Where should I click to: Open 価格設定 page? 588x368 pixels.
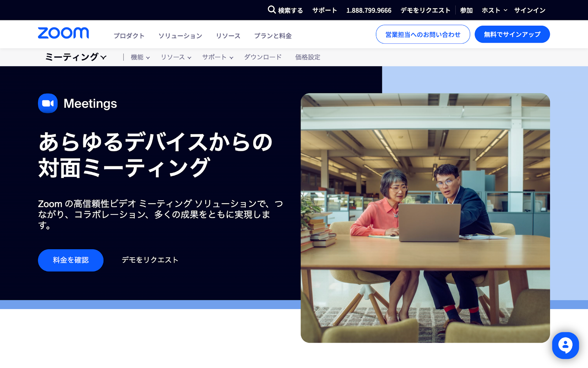(x=308, y=57)
